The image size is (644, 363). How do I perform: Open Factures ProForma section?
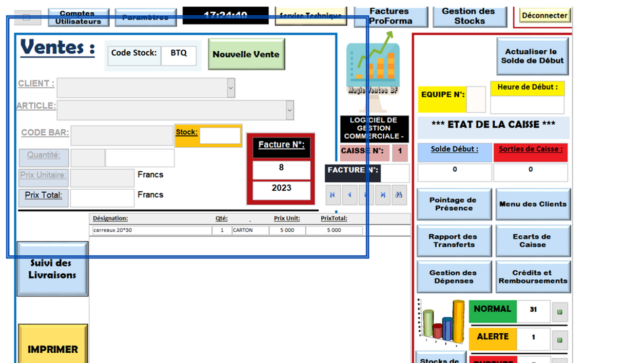click(x=391, y=16)
